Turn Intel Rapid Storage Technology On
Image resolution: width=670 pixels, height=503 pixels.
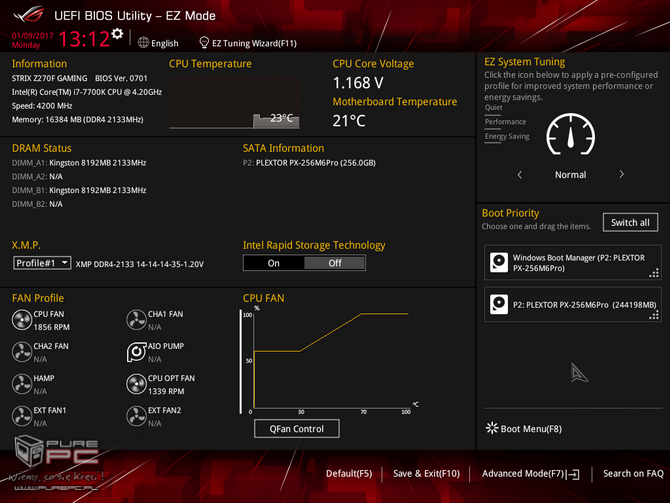273,263
